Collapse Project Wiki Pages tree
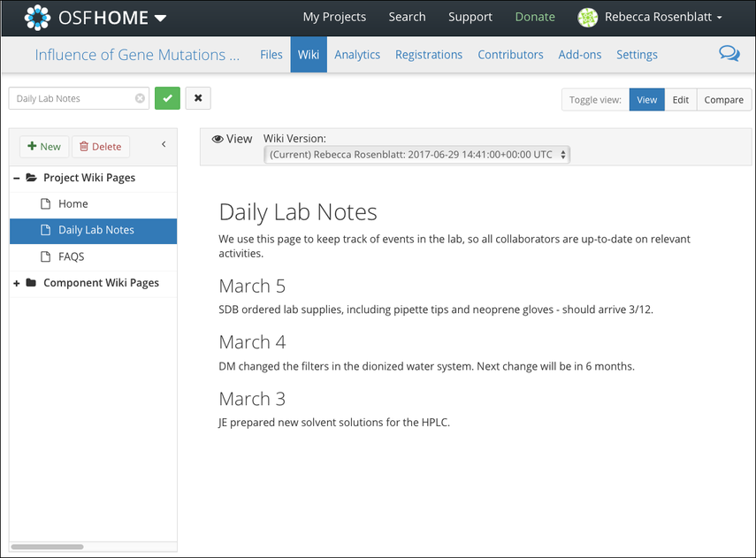The image size is (756, 558). tap(17, 178)
